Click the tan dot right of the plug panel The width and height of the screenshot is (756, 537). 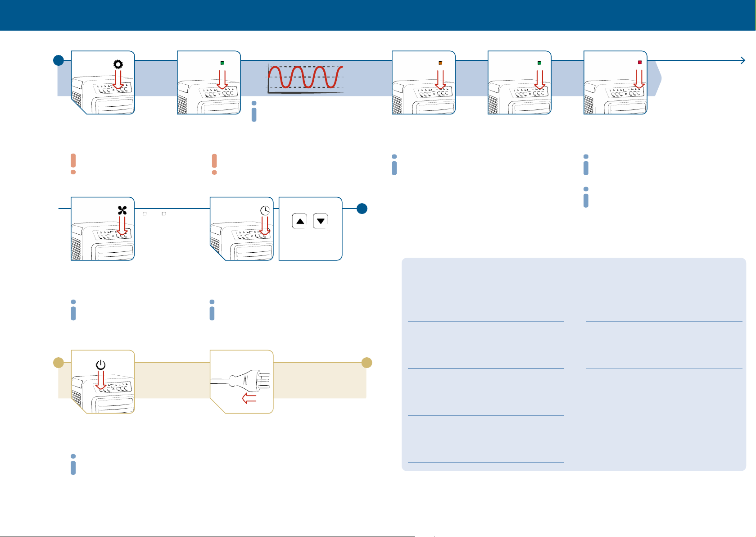[x=367, y=363]
